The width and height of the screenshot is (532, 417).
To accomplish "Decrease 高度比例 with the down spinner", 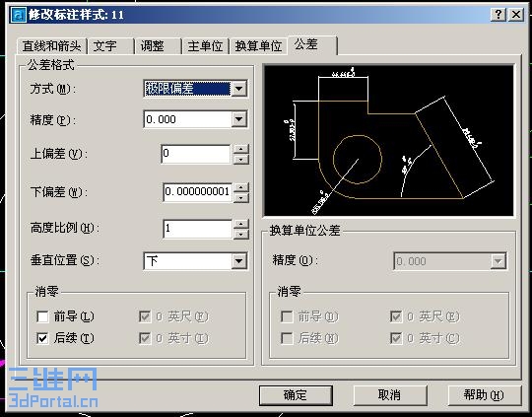I will coord(241,234).
